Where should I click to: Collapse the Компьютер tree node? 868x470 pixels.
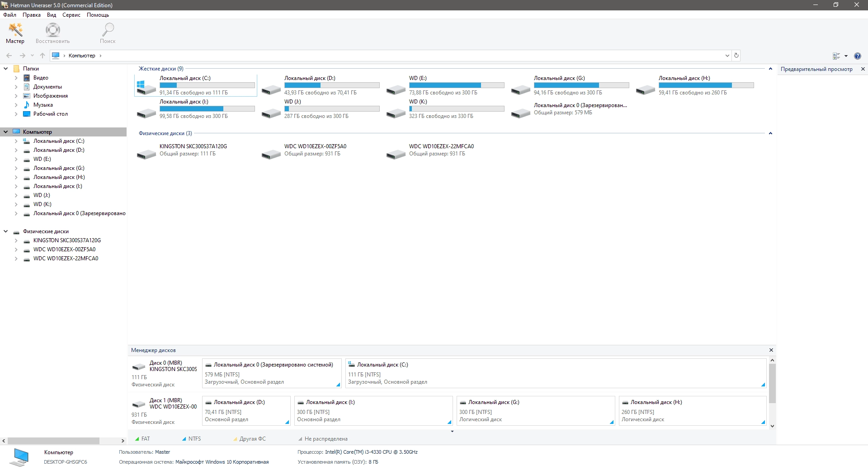tap(6, 132)
